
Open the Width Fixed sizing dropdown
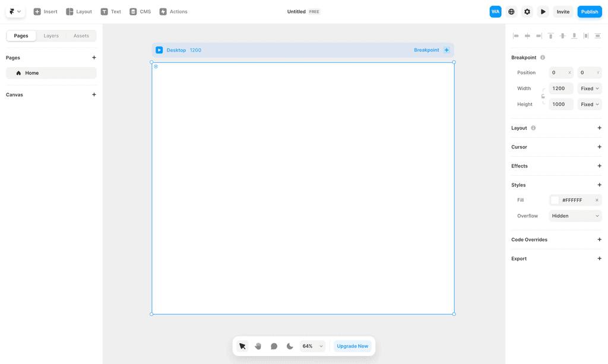tap(590, 88)
